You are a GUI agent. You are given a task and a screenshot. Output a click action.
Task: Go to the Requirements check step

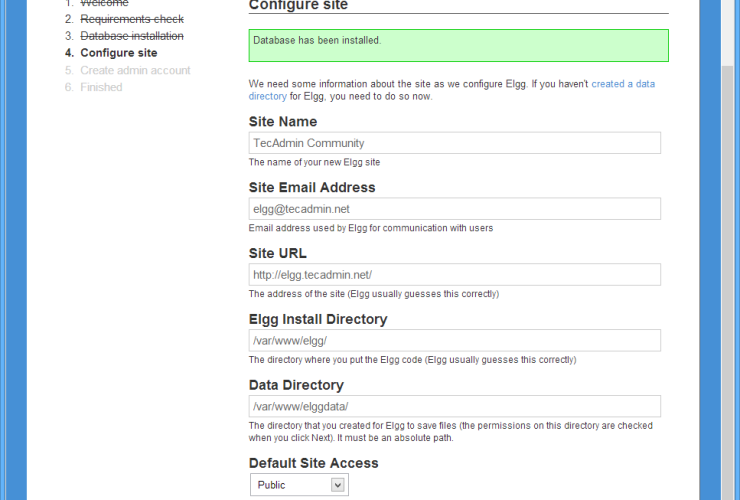[131, 19]
